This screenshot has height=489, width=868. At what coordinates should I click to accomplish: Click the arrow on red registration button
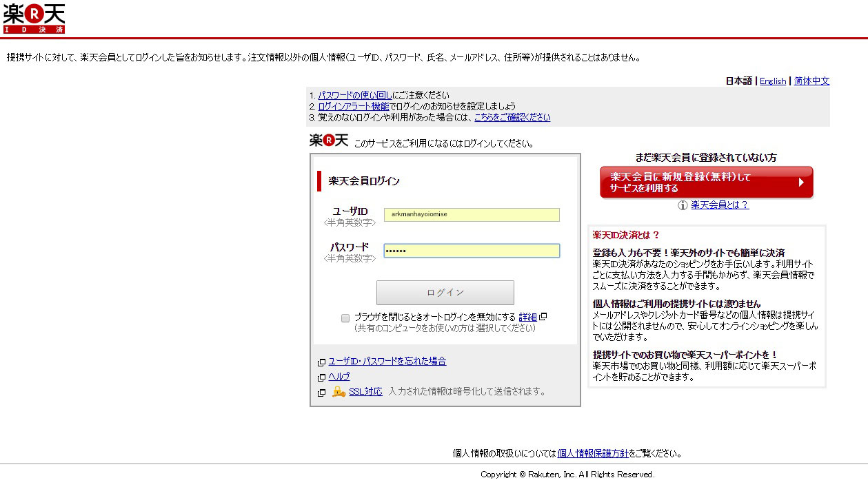click(x=801, y=183)
